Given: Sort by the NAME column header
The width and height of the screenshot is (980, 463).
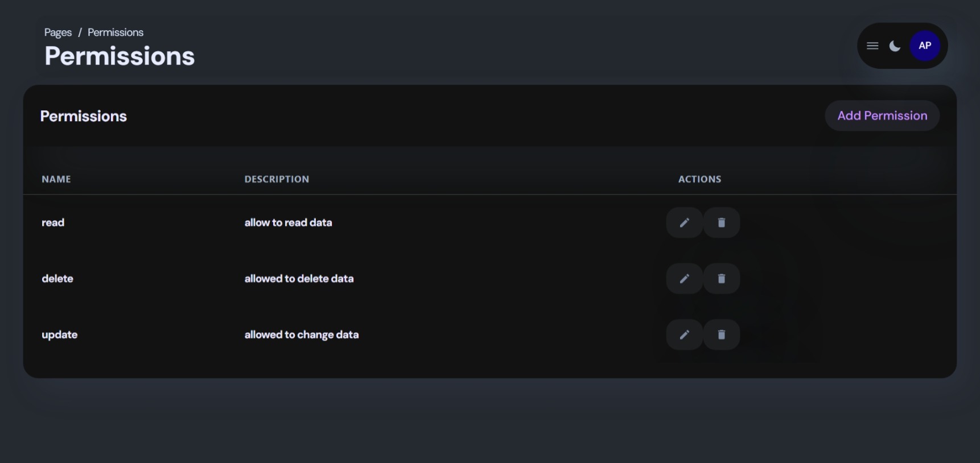Looking at the screenshot, I should [x=56, y=179].
